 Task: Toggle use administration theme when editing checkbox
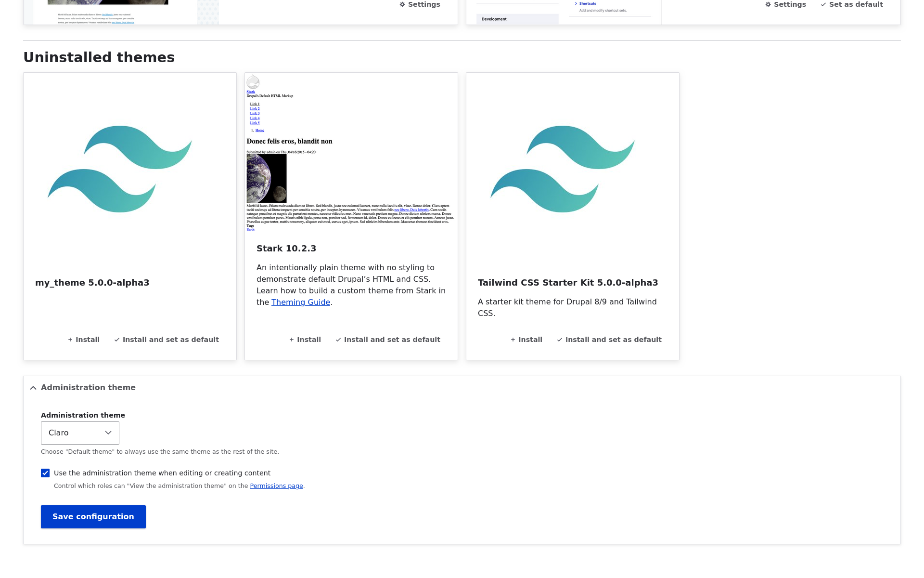point(45,473)
